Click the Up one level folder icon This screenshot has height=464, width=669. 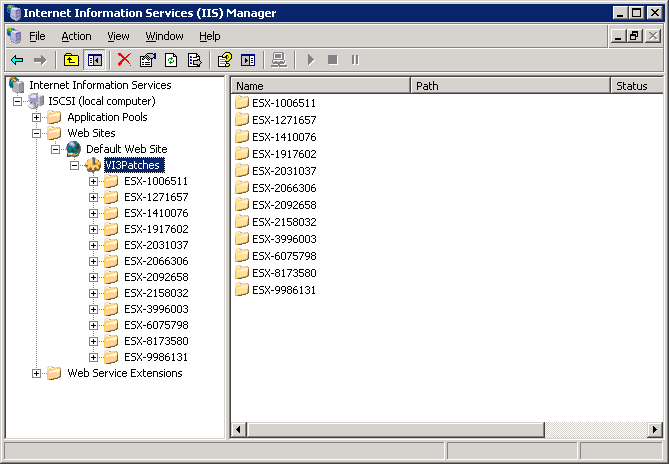pyautogui.click(x=71, y=60)
